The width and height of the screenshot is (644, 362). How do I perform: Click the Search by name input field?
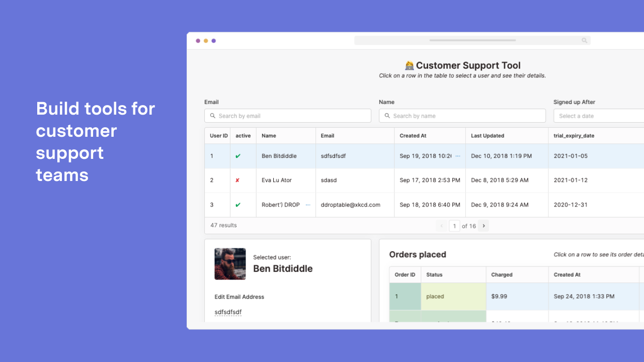click(x=466, y=116)
